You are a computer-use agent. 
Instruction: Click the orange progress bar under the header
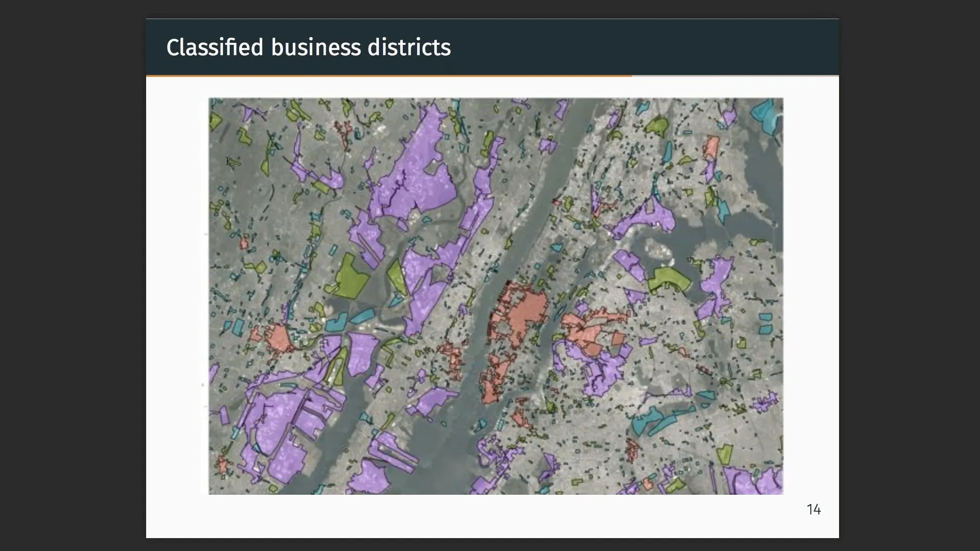[388, 76]
